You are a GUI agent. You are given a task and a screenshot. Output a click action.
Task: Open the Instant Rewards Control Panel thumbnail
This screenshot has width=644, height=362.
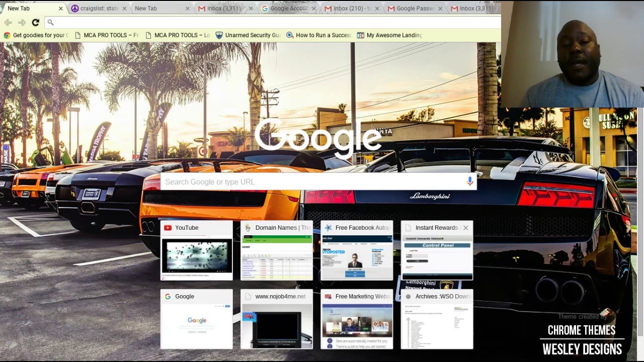[x=437, y=257]
